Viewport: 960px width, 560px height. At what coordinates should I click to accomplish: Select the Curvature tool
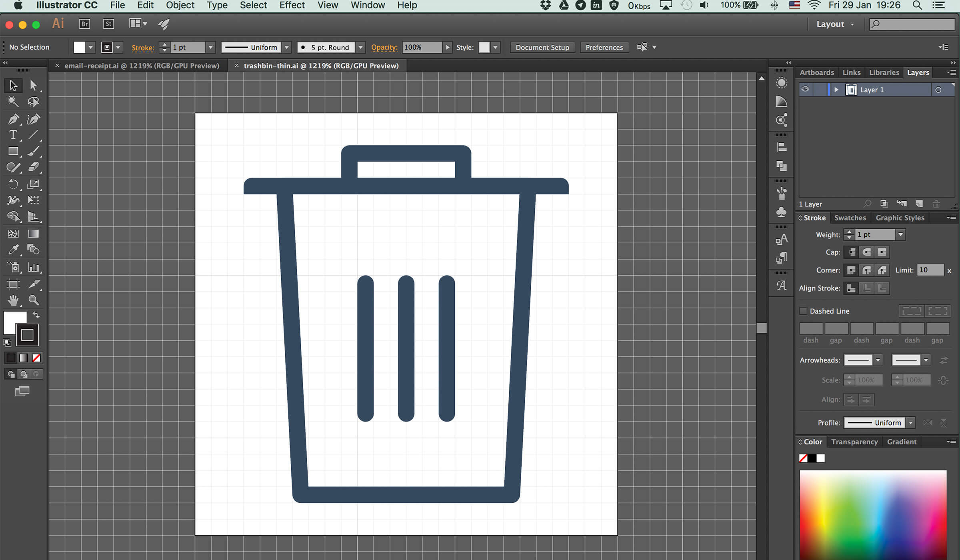coord(34,119)
